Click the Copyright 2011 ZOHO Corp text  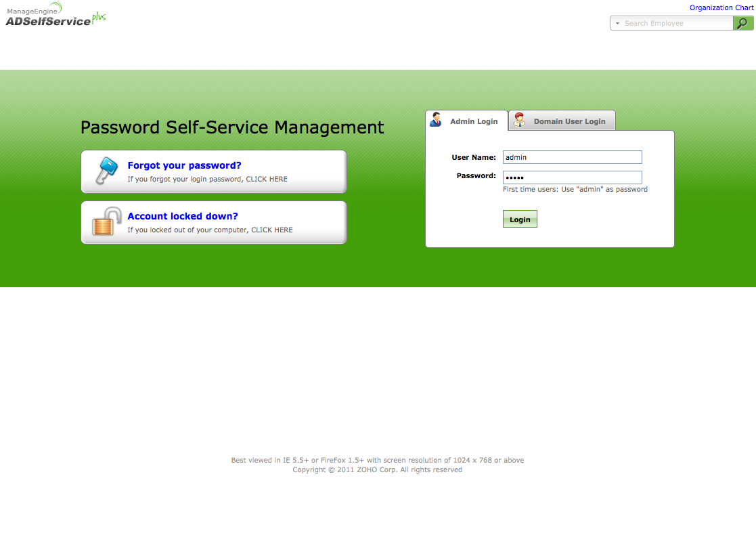pos(378,469)
